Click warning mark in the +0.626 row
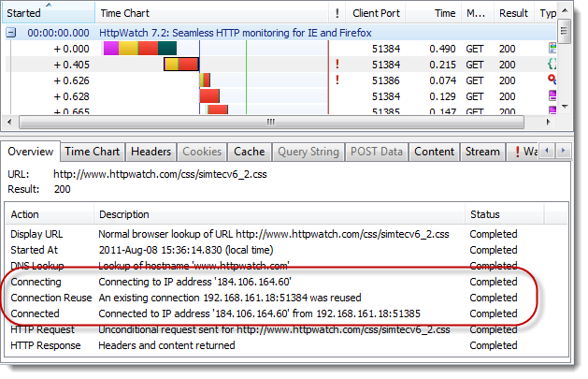This screenshot has height=379, width=588. coord(337,80)
